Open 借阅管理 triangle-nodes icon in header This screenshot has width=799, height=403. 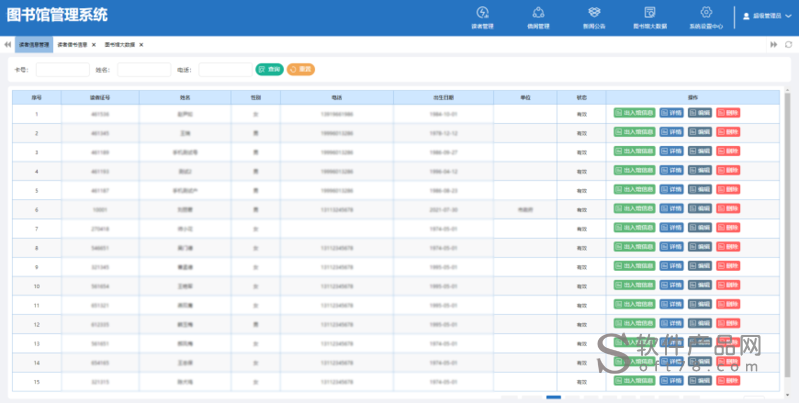click(x=538, y=12)
